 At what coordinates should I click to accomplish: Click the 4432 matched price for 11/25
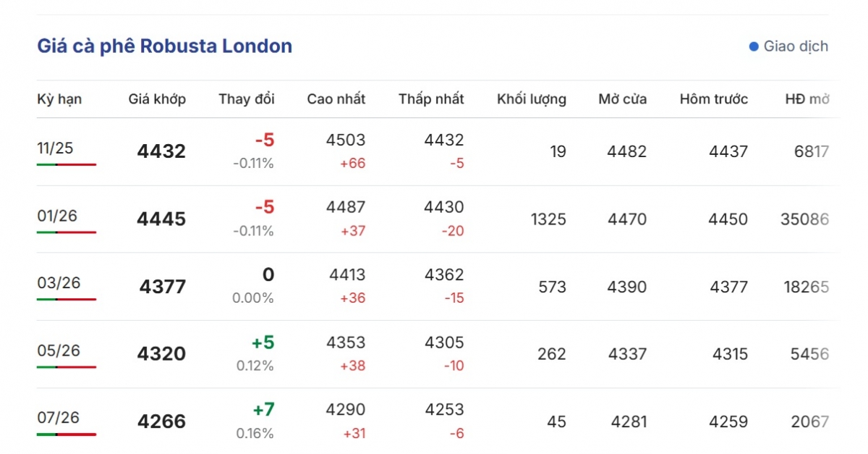(161, 151)
